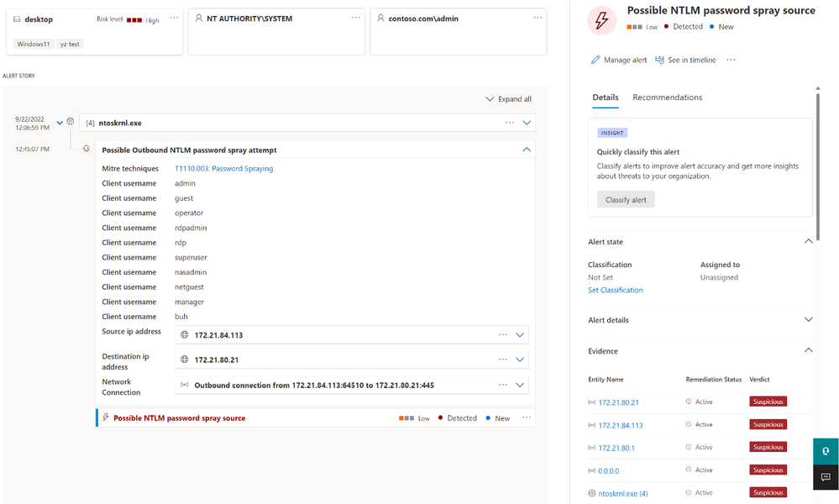The image size is (839, 504).
Task: Collapse the Possible Outbound NTLM password spray section
Action: point(527,150)
